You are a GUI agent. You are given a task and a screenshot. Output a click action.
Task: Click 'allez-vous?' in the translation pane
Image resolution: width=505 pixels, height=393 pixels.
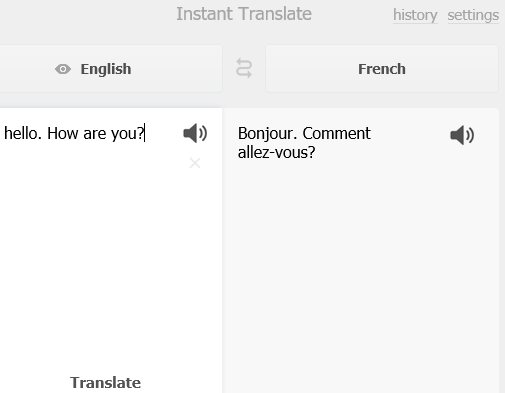276,152
